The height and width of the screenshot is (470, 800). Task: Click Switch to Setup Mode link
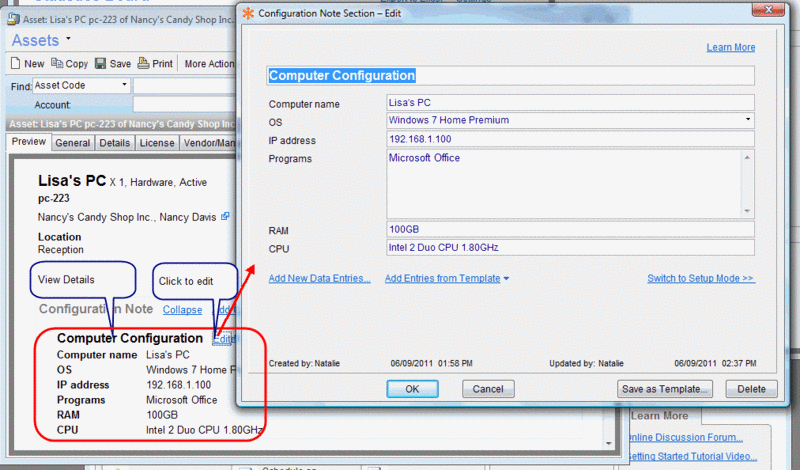(x=700, y=279)
